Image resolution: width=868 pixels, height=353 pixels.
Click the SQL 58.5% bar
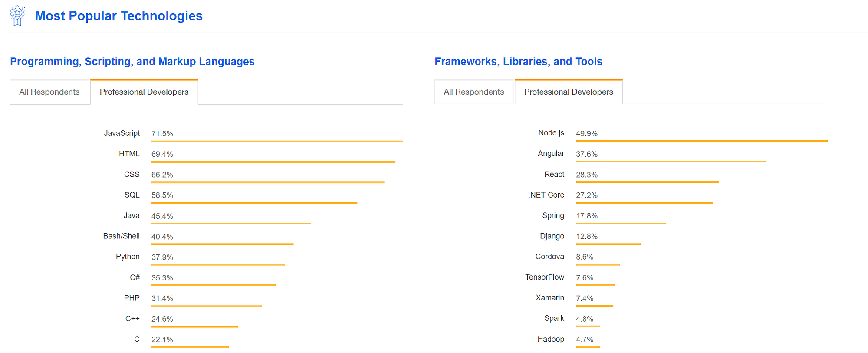tap(254, 203)
